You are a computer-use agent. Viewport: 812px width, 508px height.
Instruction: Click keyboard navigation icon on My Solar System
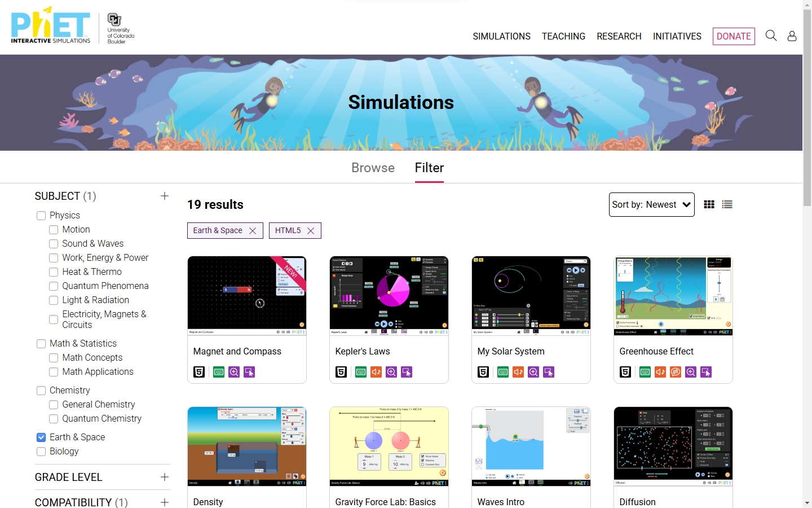click(x=503, y=372)
